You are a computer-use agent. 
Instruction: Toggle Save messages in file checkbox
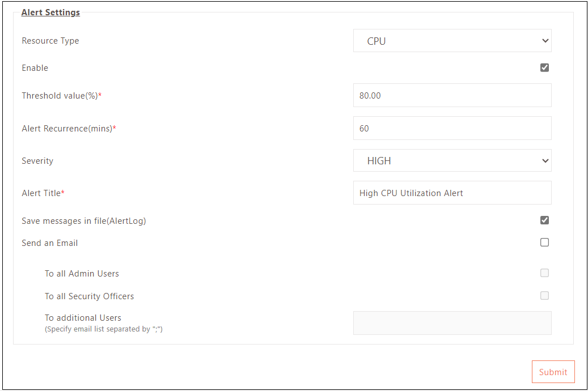point(544,220)
